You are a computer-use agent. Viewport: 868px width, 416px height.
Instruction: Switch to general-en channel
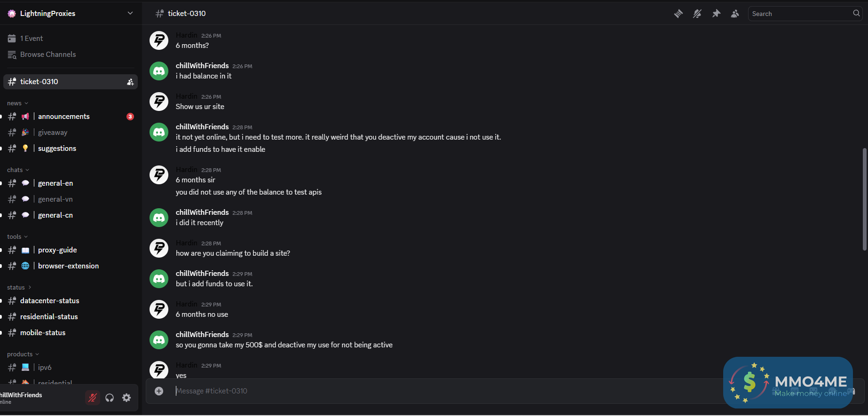click(x=55, y=183)
